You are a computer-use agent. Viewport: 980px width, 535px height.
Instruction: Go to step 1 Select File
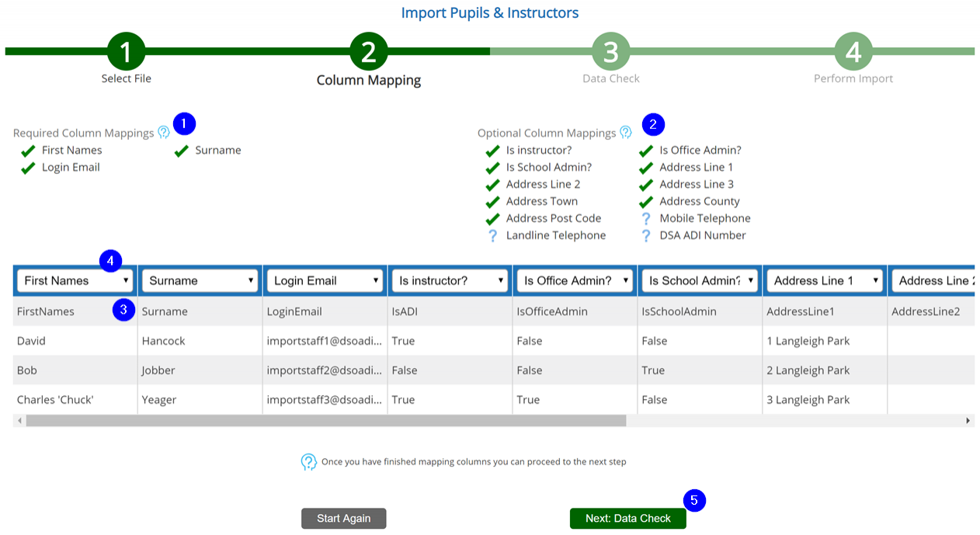(x=127, y=52)
